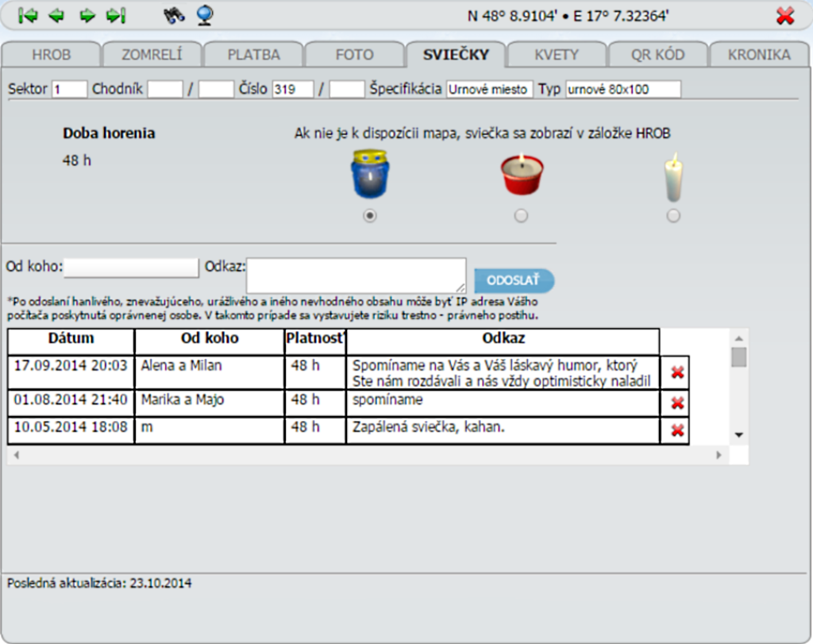Select the blue lantern candle radio button
This screenshot has height=644, width=813.
click(370, 215)
